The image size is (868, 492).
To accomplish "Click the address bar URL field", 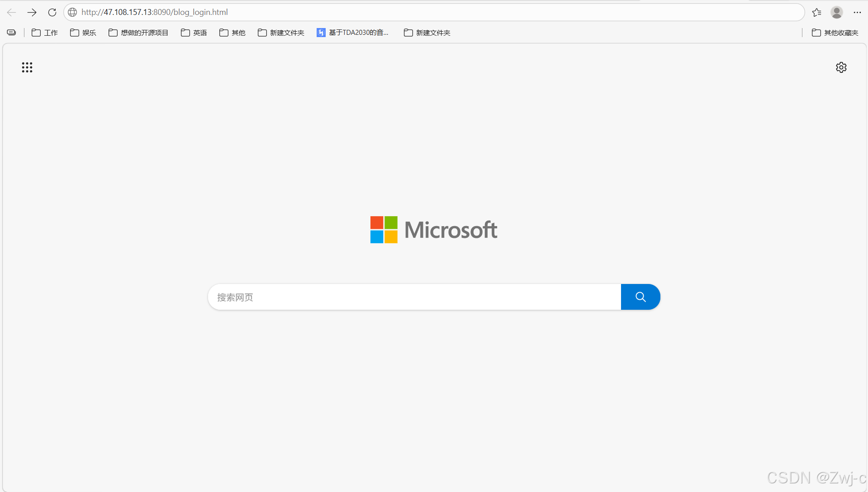I will 434,12.
